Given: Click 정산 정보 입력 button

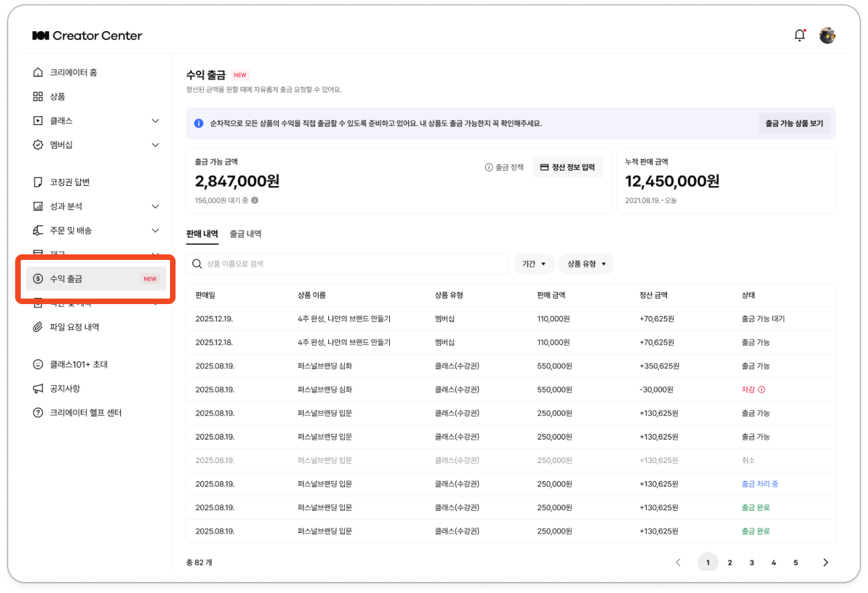Looking at the screenshot, I should 568,167.
